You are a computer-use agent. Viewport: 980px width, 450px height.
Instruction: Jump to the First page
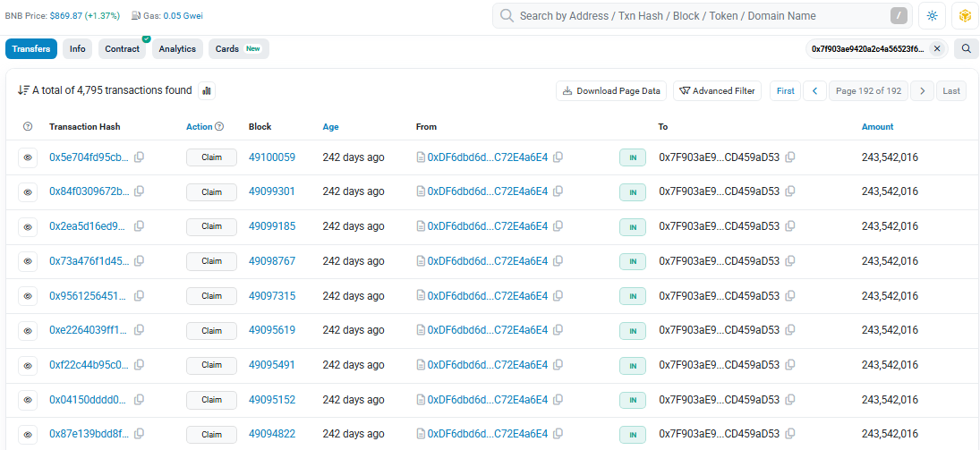786,90
